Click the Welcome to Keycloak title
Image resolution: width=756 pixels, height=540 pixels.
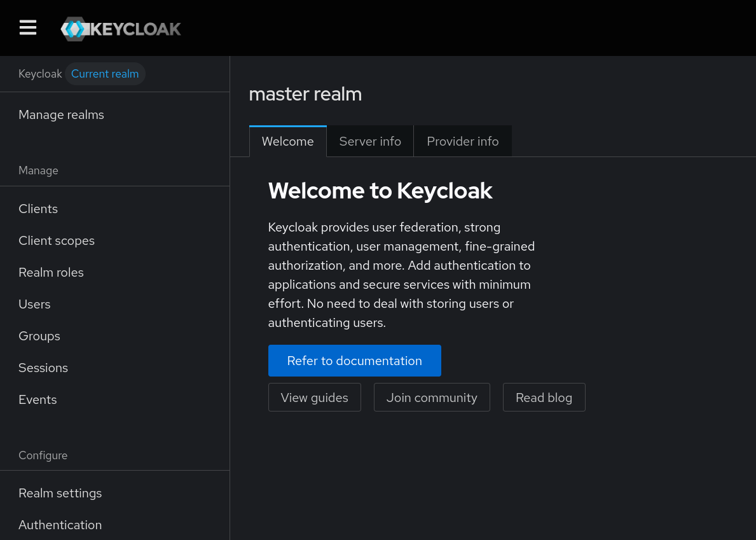[x=380, y=191]
